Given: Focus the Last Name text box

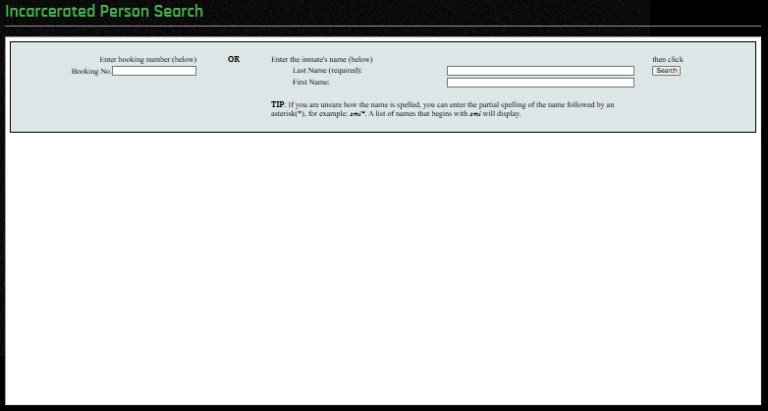Looking at the screenshot, I should coord(540,71).
